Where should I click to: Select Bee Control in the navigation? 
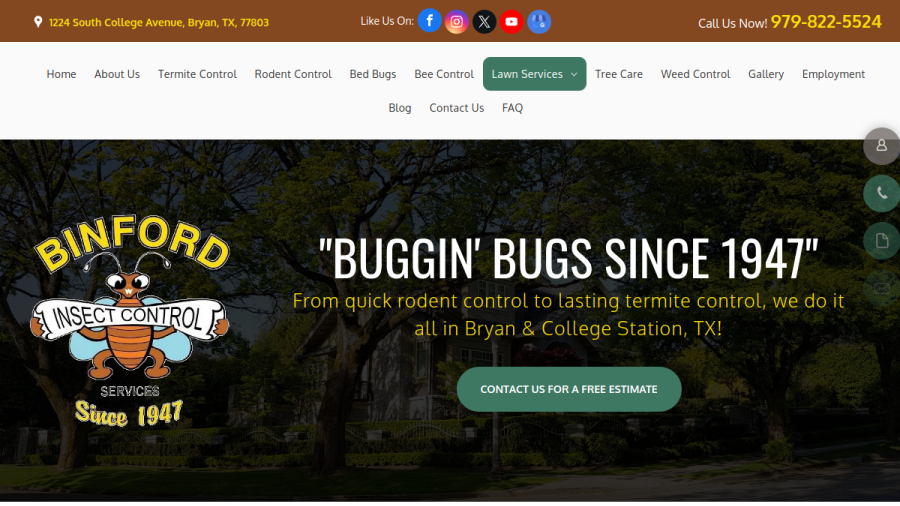[444, 74]
